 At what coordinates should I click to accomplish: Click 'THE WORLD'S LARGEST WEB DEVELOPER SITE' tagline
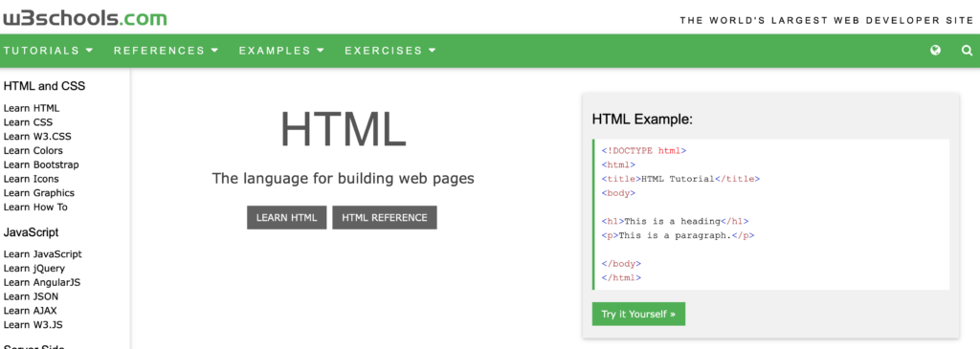point(827,21)
